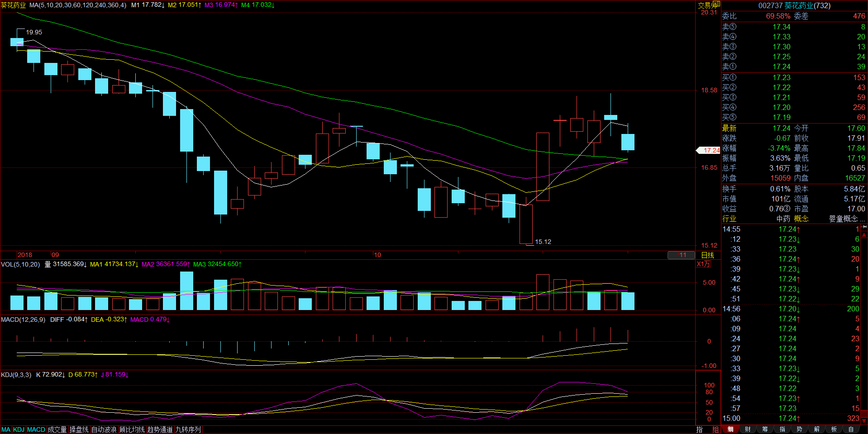Click the 指 button beside 组
868x434 pixels.
(x=700, y=429)
